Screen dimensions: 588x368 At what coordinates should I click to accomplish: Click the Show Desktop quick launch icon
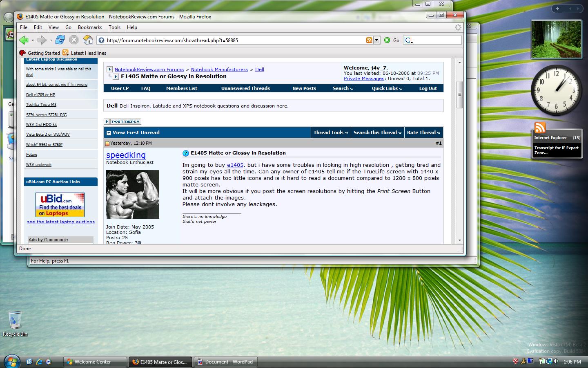point(29,362)
